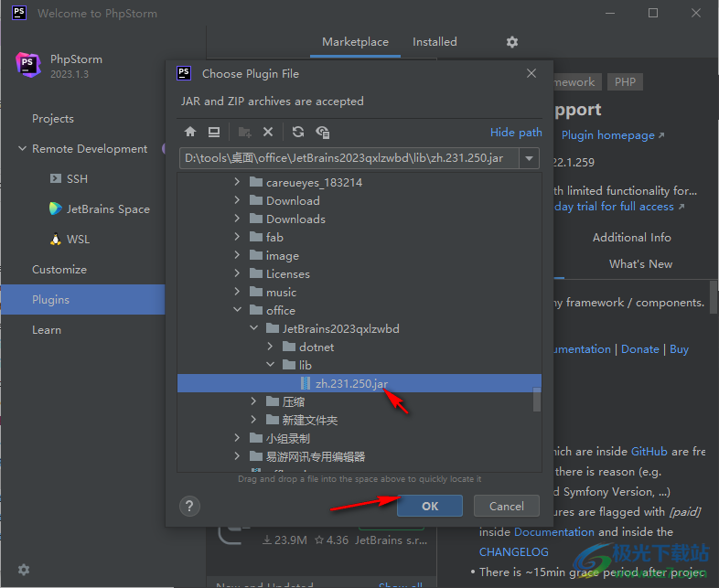The image size is (719, 588).
Task: Click Donate link
Action: pyautogui.click(x=639, y=349)
